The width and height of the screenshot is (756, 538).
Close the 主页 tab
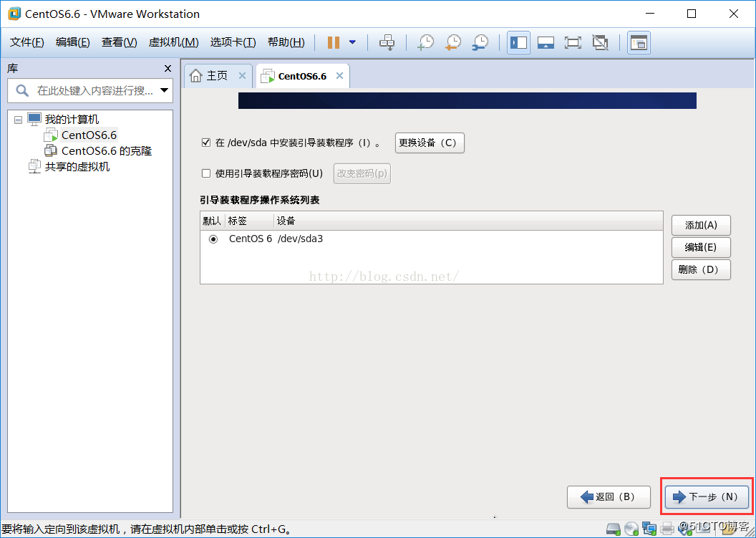(242, 76)
